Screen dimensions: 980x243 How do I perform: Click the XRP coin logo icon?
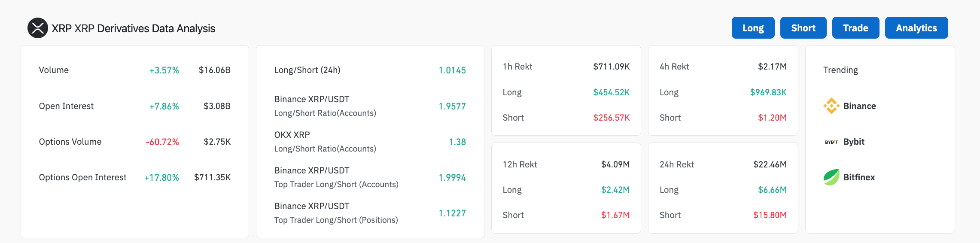pos(38,28)
